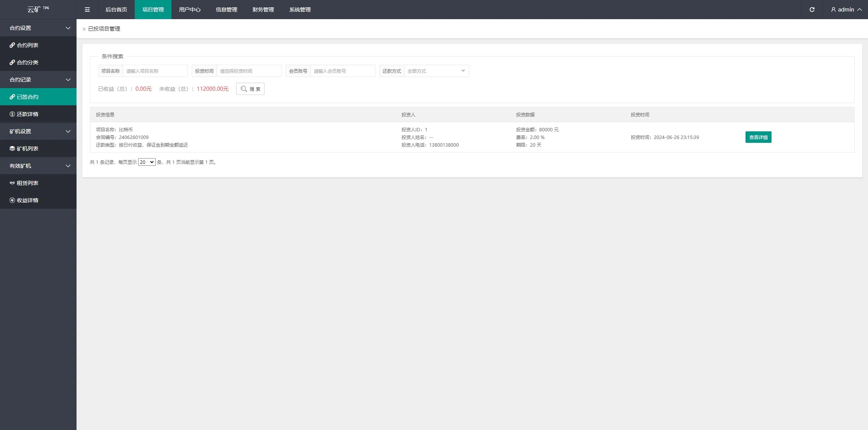Click the stack icon beside 矿机列表
The image size is (868, 430).
(x=12, y=149)
